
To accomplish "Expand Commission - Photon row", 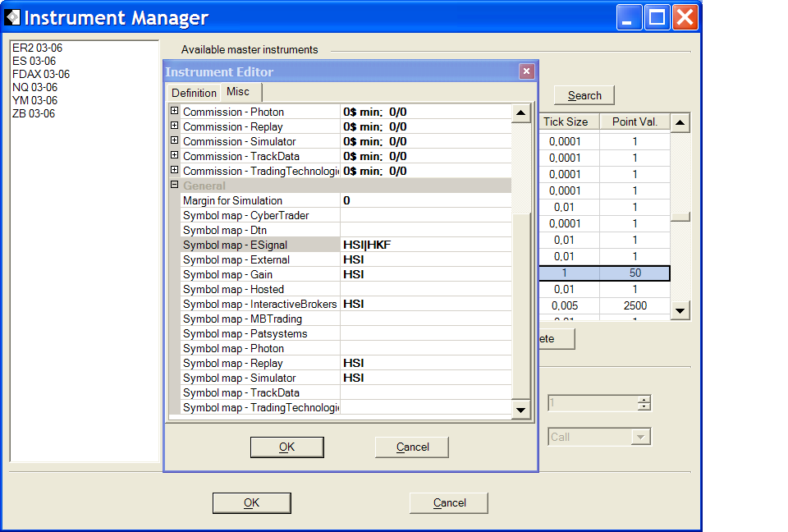I will [174, 111].
